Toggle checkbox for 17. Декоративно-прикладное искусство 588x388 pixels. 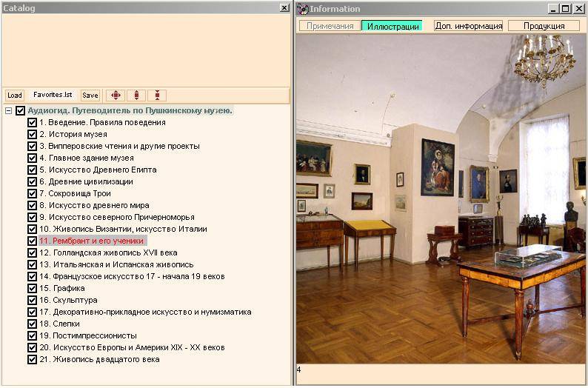click(x=33, y=312)
